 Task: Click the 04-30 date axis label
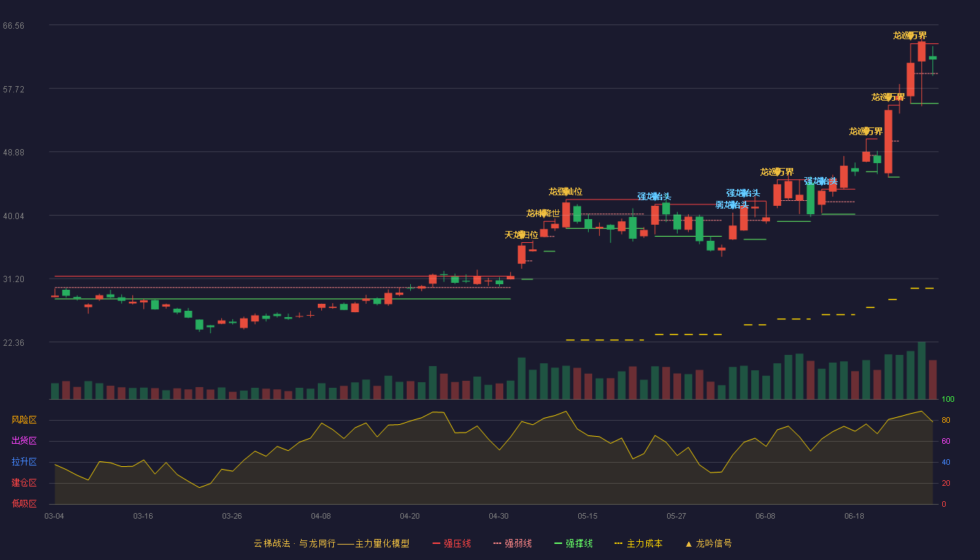[498, 516]
